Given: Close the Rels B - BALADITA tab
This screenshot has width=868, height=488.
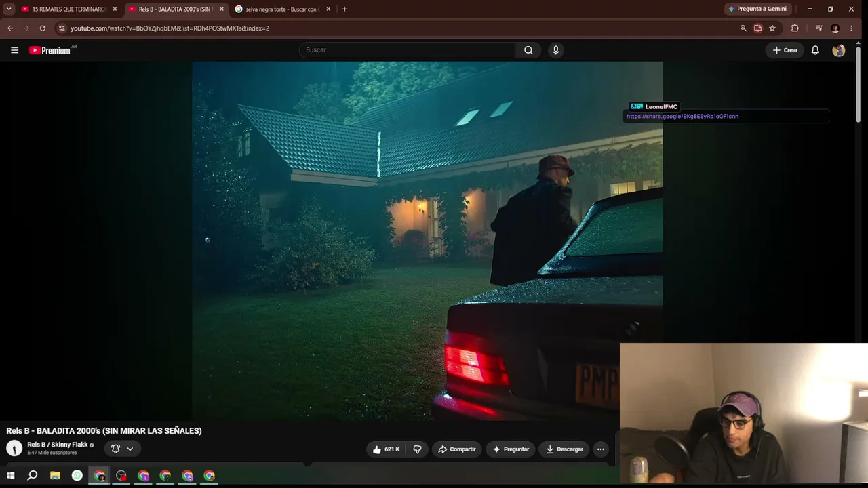Looking at the screenshot, I should pyautogui.click(x=221, y=9).
